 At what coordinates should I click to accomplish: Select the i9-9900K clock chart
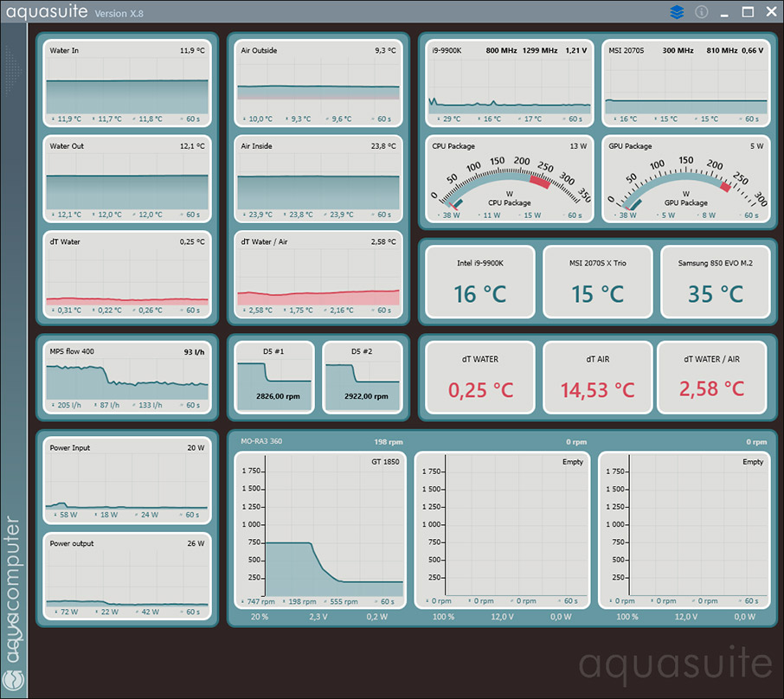pos(510,84)
